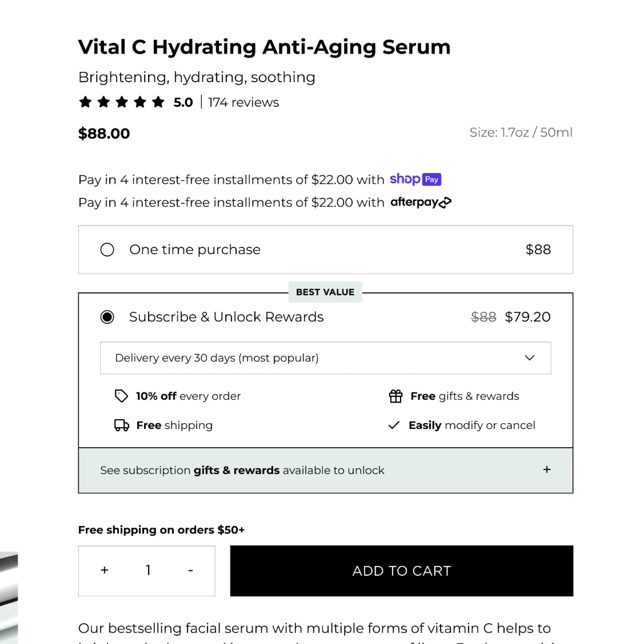The height and width of the screenshot is (644, 644).
Task: Open the delivery frequency dropdown
Action: click(325, 358)
